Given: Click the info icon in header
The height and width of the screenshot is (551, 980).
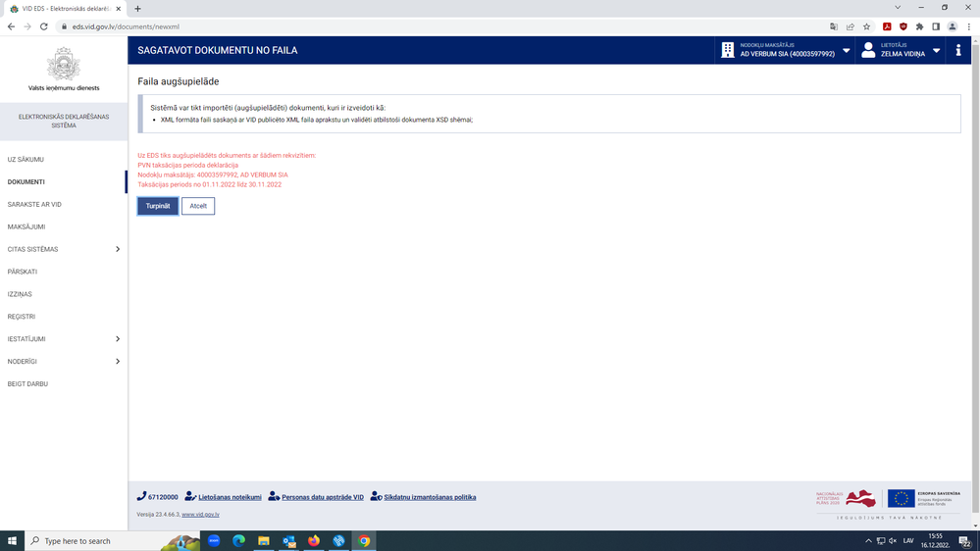Looking at the screenshot, I should pyautogui.click(x=958, y=50).
